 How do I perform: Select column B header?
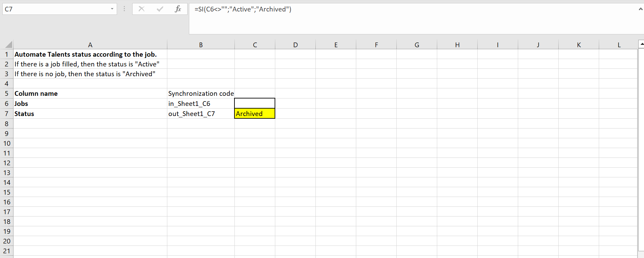coord(201,45)
